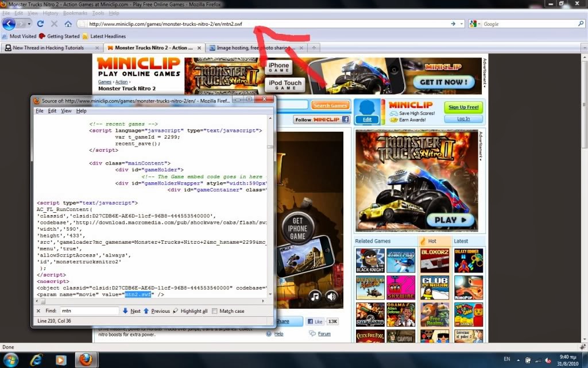This screenshot has width=588, height=368.
Task: Open File menu in source window
Action: (x=40, y=111)
